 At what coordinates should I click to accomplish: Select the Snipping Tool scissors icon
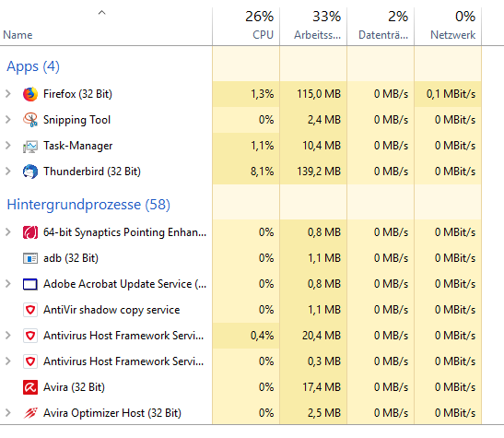point(30,120)
